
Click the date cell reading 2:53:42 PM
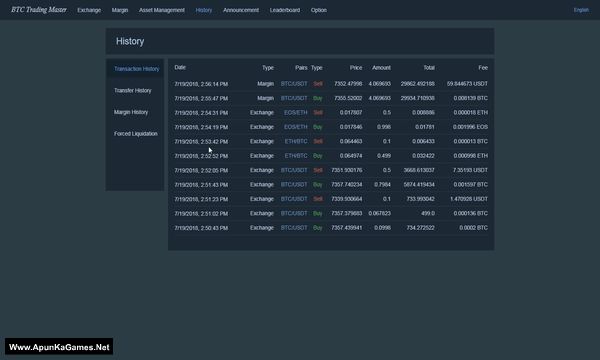point(201,142)
